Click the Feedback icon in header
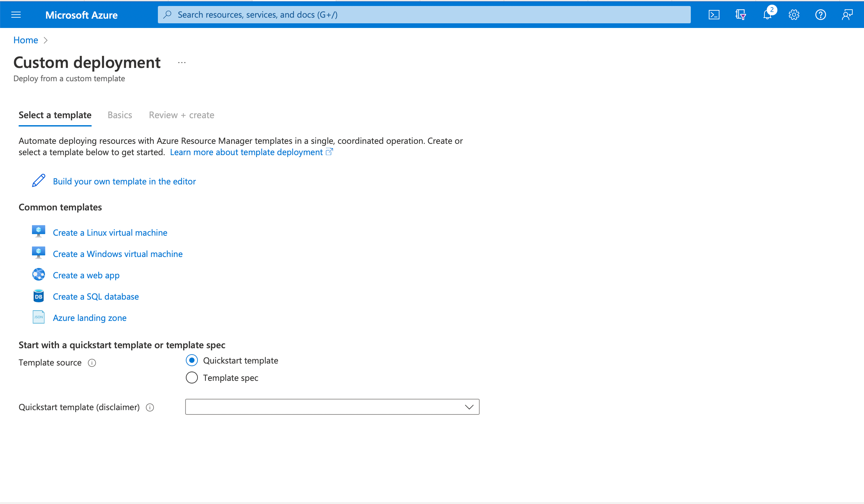The image size is (864, 504). (x=847, y=15)
